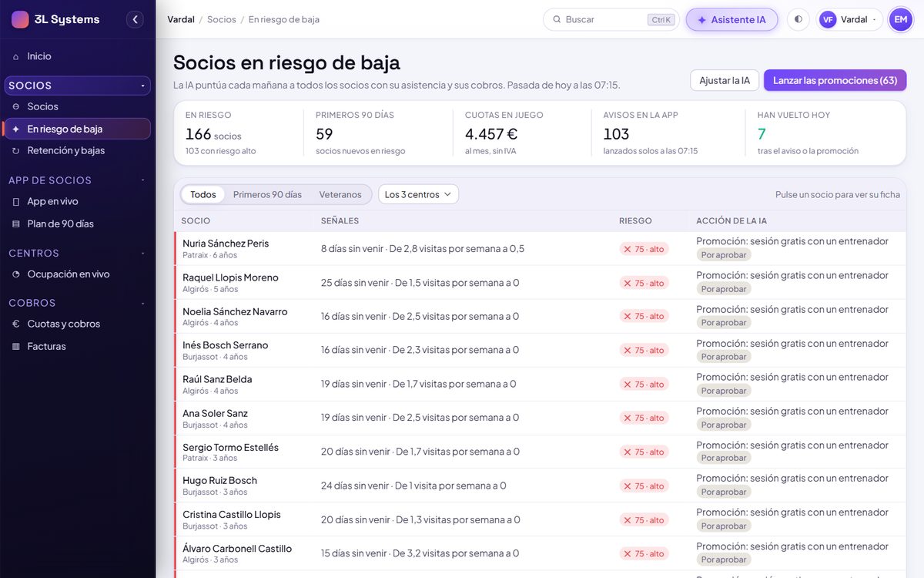Click Nuria Sánchez Peris's 75 · alto risk badge
The image size is (924, 578).
point(644,249)
